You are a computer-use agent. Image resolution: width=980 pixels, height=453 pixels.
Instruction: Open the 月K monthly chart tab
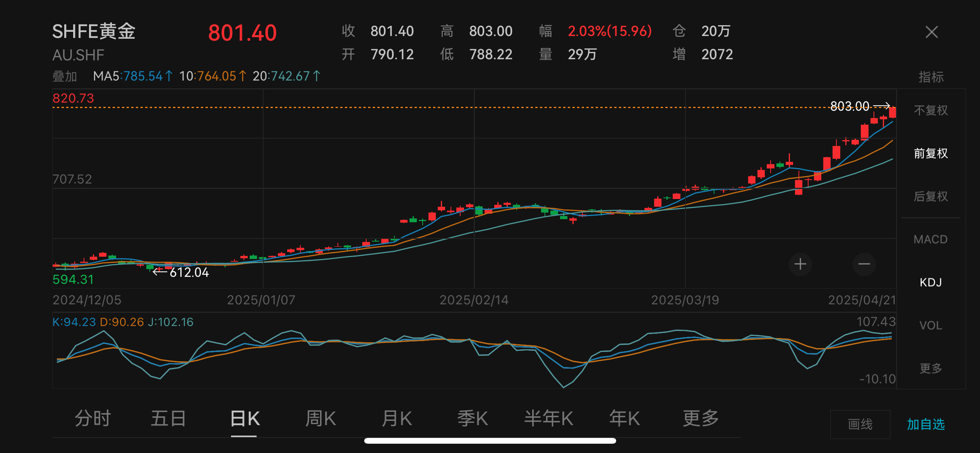point(396,419)
